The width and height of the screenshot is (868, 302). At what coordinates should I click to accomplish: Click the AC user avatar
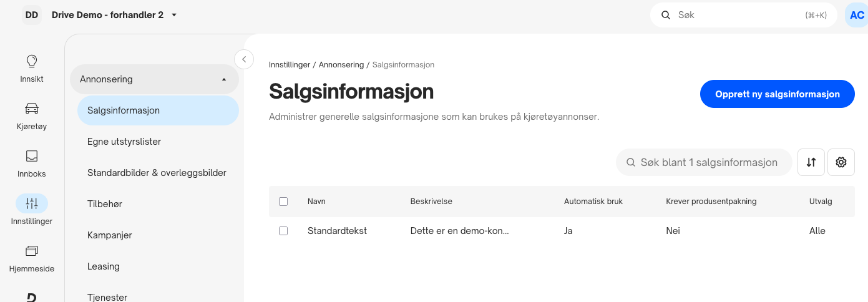[856, 15]
